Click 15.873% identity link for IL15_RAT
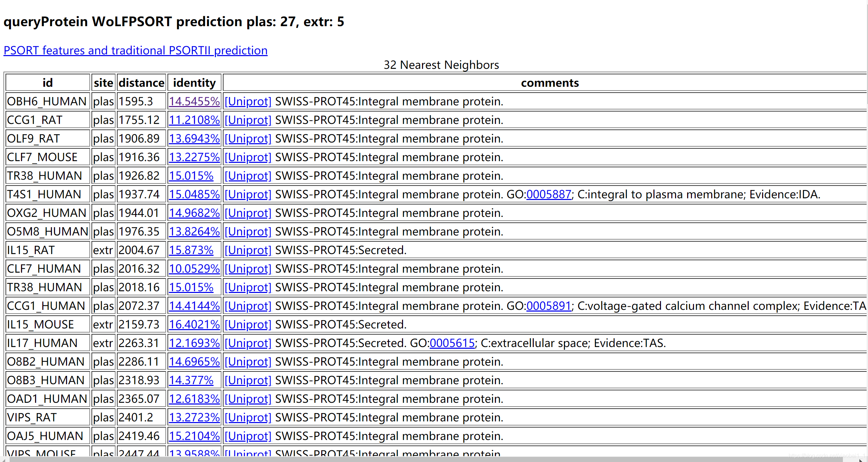The height and width of the screenshot is (462, 868). tap(191, 250)
